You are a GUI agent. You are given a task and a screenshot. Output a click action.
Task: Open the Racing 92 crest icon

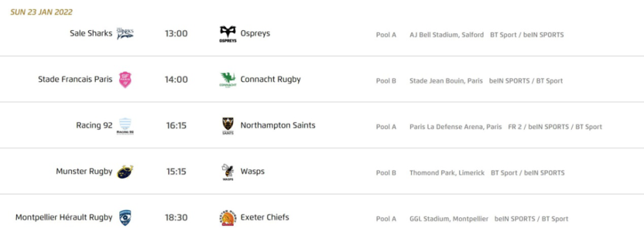point(125,126)
